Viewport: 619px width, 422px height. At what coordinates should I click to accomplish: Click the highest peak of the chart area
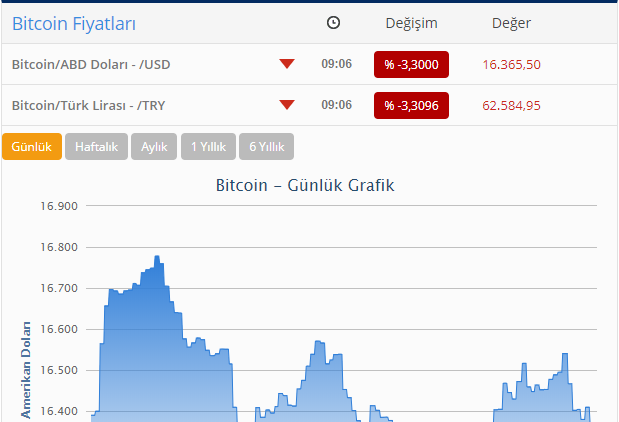click(x=157, y=257)
